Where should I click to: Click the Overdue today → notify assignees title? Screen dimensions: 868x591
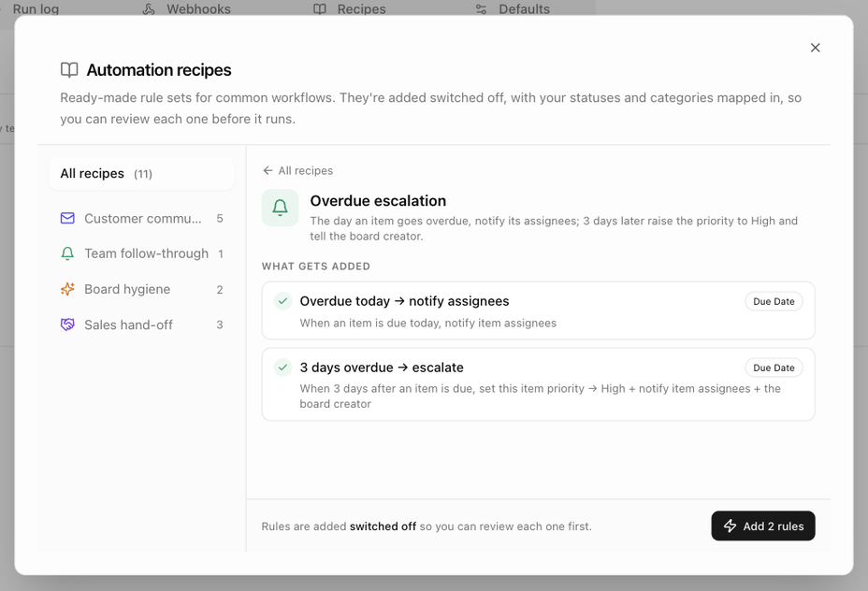(404, 301)
